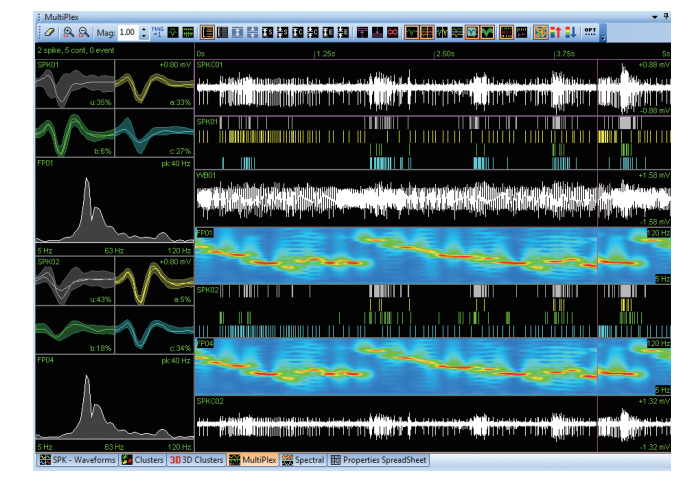Select SPK02 yellow unit waveform a:5%
Image resolution: width=698 pixels, height=490 pixels.
[154, 281]
